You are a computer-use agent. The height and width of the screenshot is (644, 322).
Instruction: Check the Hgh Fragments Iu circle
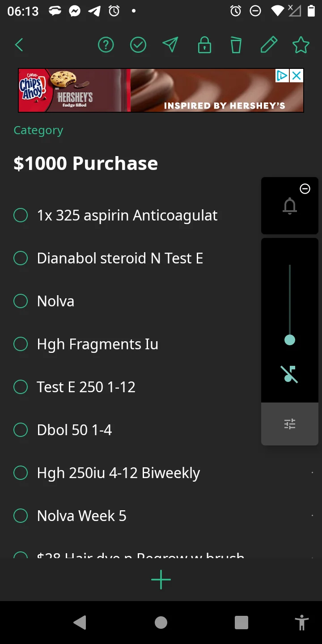(21, 344)
